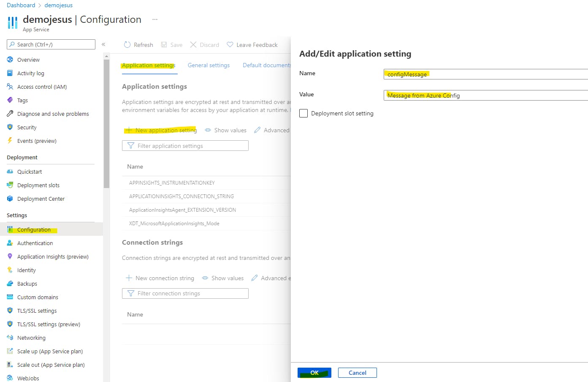The height and width of the screenshot is (382, 588).
Task: Click the Networking icon
Action: point(10,338)
